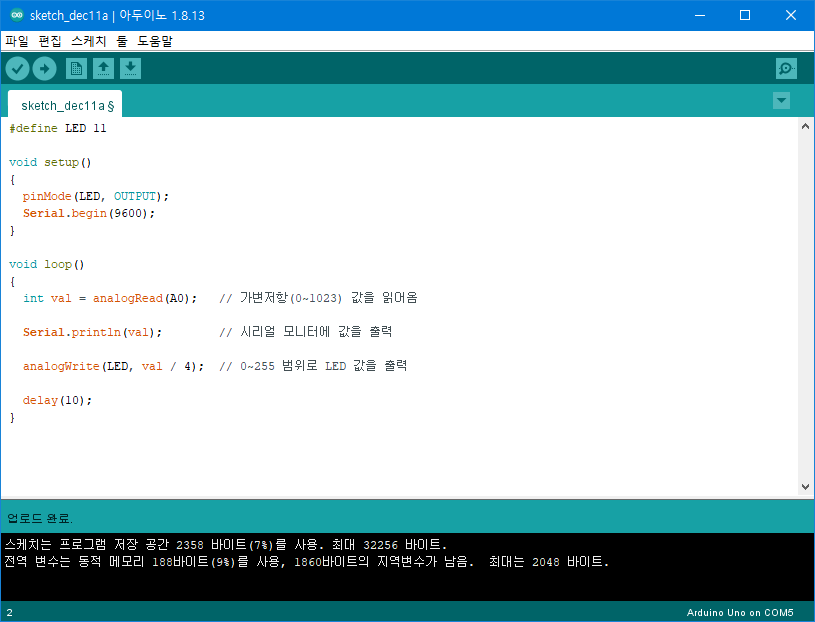Open the 툴 menu

[x=122, y=41]
